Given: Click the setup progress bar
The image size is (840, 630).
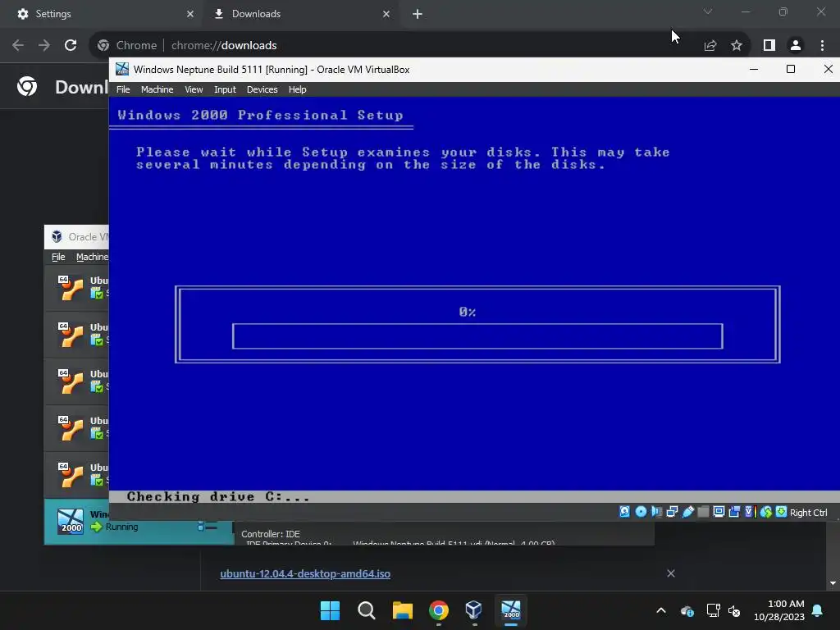Looking at the screenshot, I should point(477,336).
